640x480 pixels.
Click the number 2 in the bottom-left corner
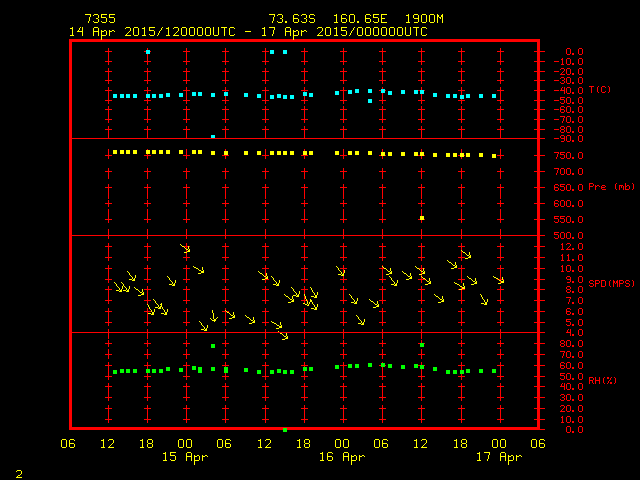pos(18,471)
